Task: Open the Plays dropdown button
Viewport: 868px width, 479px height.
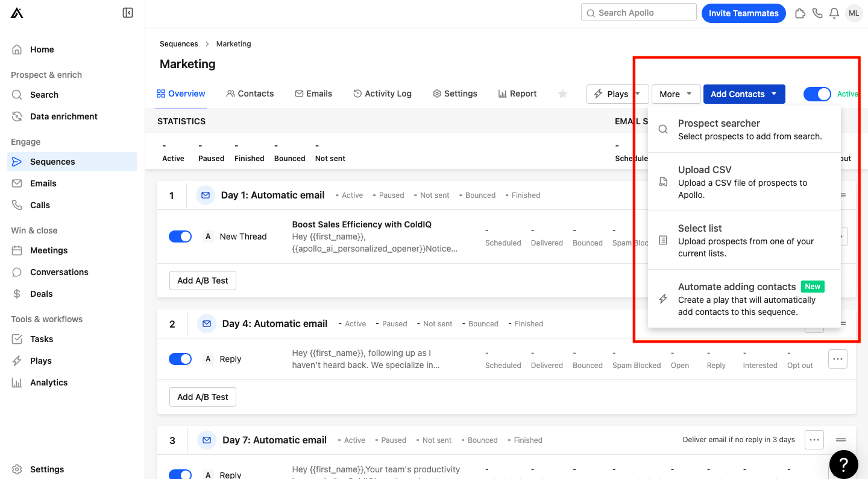Action: point(617,94)
